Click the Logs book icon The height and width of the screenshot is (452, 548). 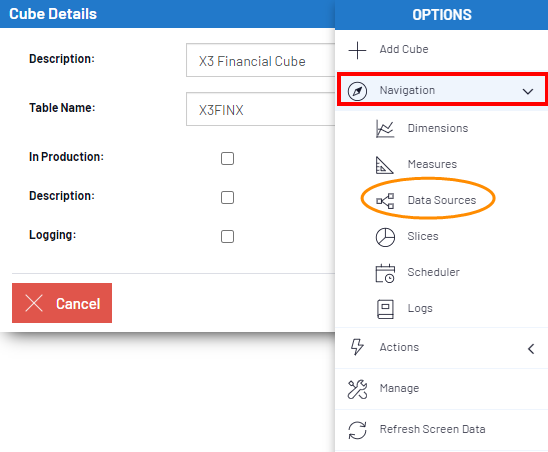point(385,309)
